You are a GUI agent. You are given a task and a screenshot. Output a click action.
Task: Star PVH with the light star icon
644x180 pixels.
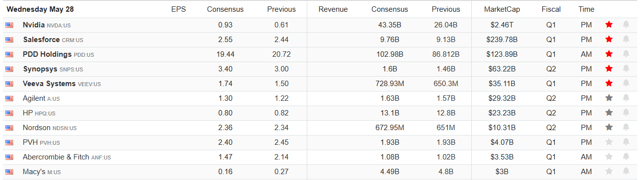(x=609, y=142)
